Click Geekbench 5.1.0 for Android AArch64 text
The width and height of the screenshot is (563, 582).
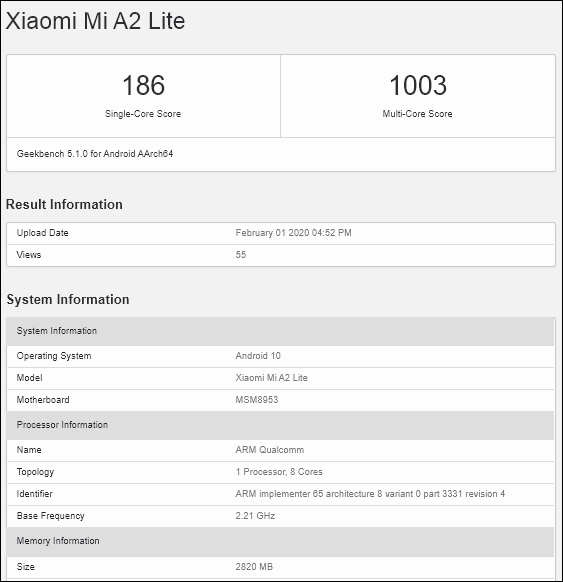point(95,154)
